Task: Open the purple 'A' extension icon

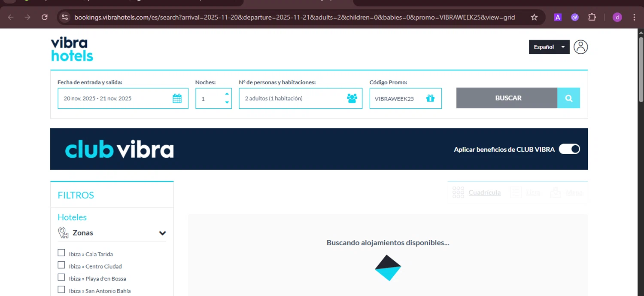Action: click(x=558, y=17)
